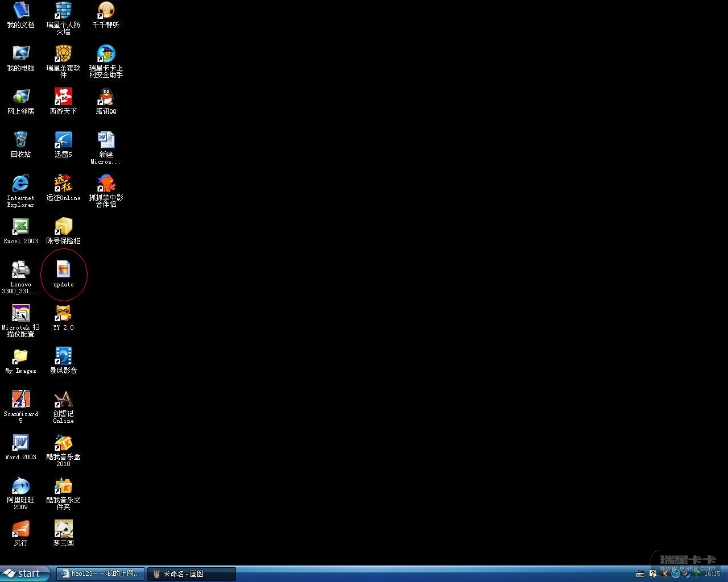Switch to 未命名 - 画图 taskbar window
The height and width of the screenshot is (582, 728).
191,574
